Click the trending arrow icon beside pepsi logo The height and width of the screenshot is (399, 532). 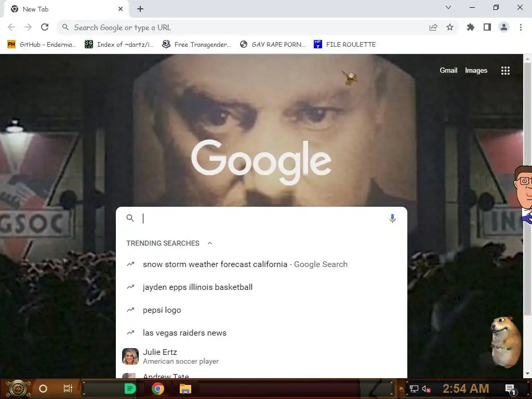click(x=130, y=310)
